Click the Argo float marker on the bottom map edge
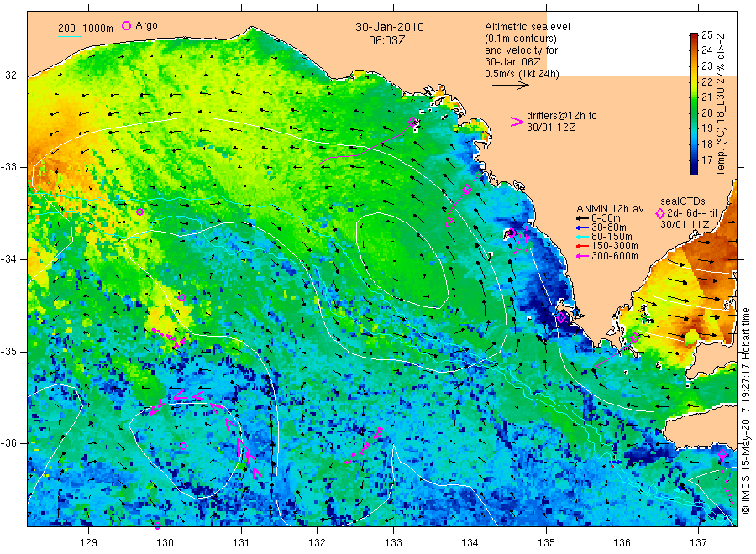Screen dimensions: 756x554 158,525
